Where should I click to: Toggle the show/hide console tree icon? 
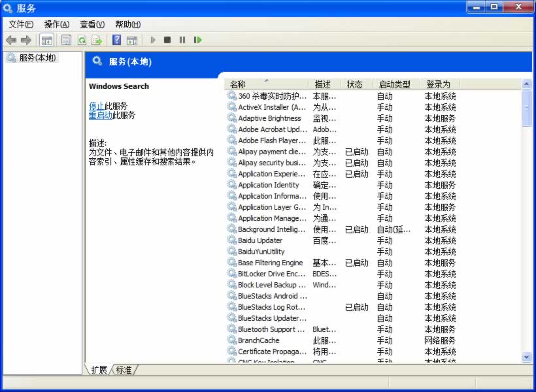pyautogui.click(x=47, y=41)
